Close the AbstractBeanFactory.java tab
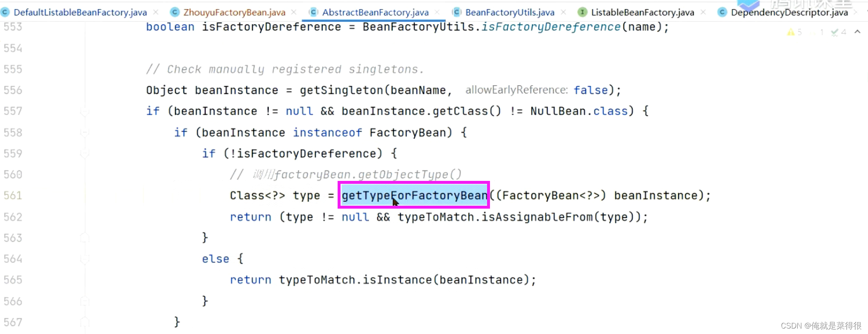 pyautogui.click(x=437, y=12)
